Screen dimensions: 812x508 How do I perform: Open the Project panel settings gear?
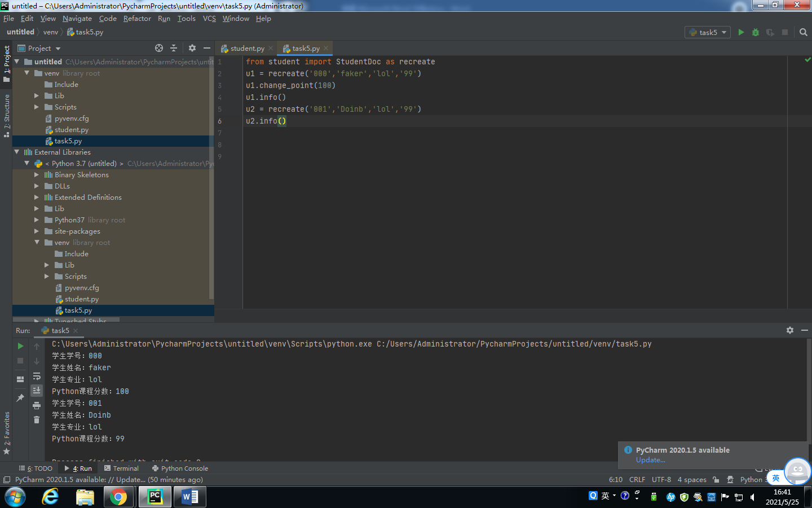coord(192,48)
